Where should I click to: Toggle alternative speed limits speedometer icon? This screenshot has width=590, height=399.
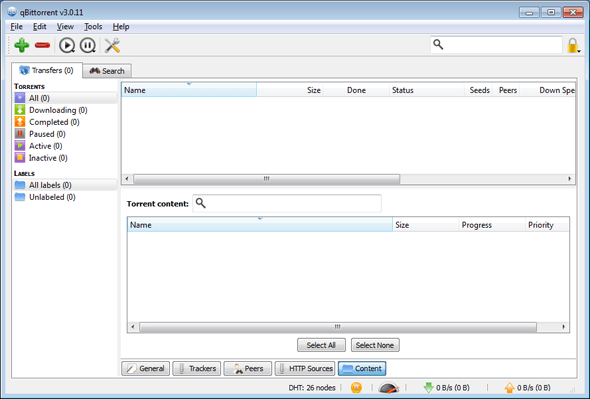pos(388,388)
